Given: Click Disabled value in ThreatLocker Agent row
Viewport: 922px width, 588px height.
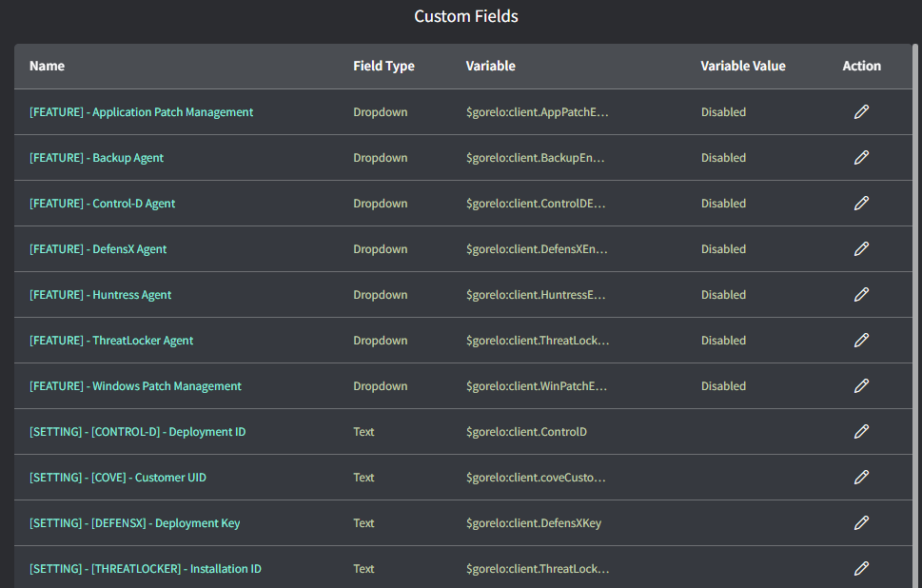Looking at the screenshot, I should point(723,341).
